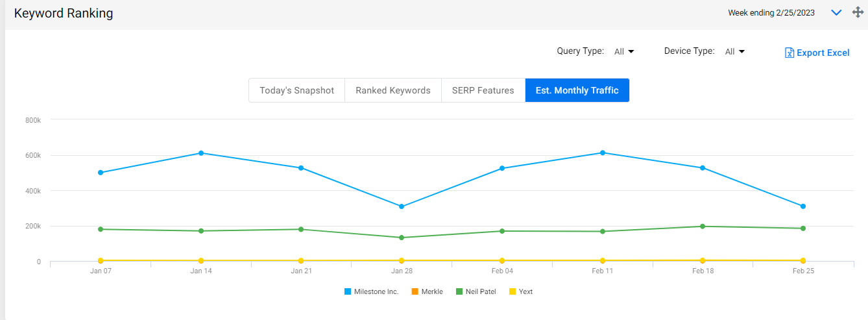Click the 600k y-axis label
Viewport: 868px width, 320px height.
coord(33,156)
